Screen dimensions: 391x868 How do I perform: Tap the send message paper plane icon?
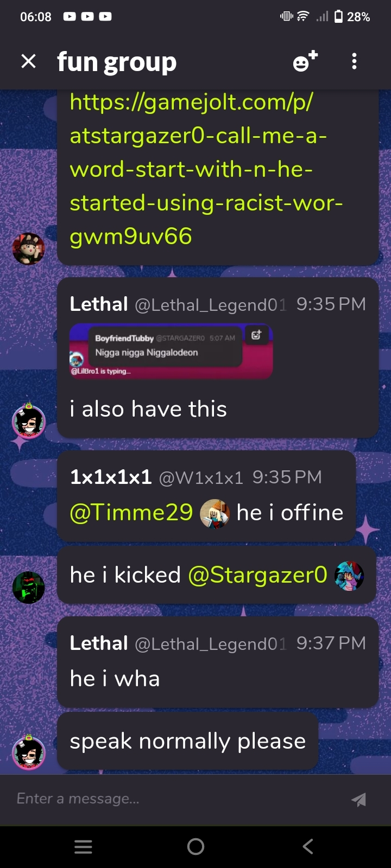[358, 799]
